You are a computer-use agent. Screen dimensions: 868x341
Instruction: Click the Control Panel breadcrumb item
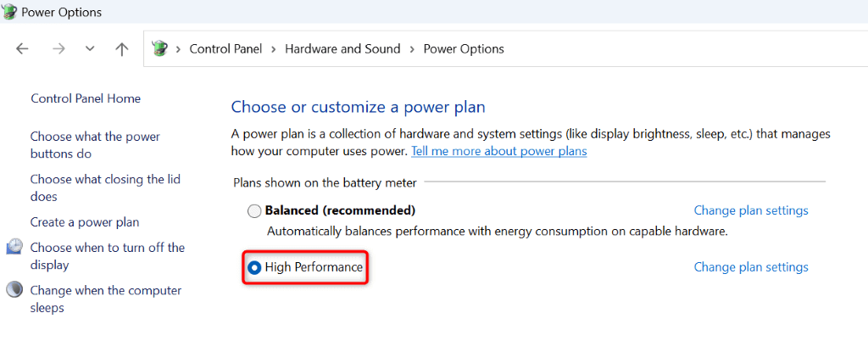click(x=227, y=49)
